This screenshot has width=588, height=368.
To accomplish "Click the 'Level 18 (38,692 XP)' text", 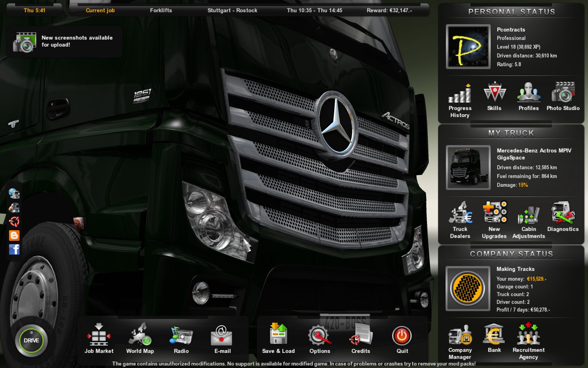I will coord(518,47).
